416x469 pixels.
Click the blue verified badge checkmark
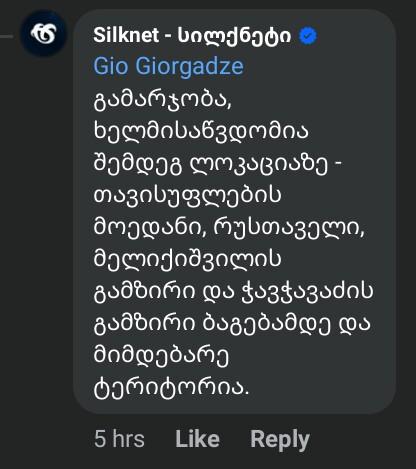point(308,36)
